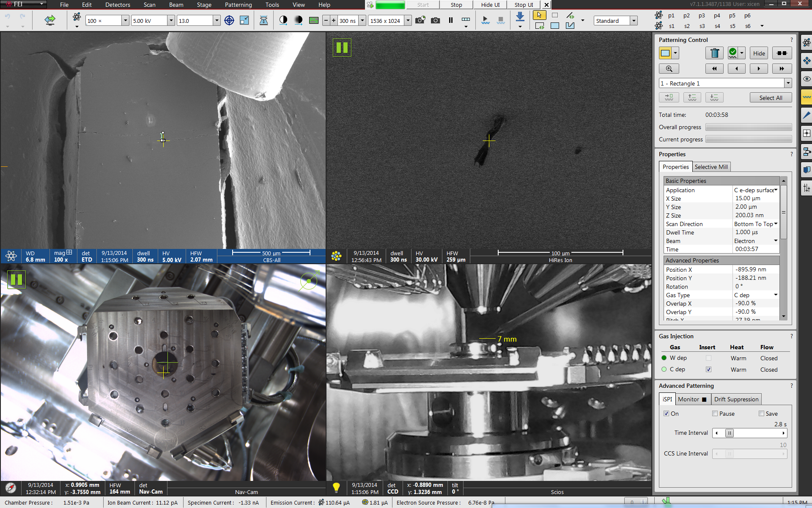Click the Select All button
The height and width of the screenshot is (508, 812).
[770, 98]
